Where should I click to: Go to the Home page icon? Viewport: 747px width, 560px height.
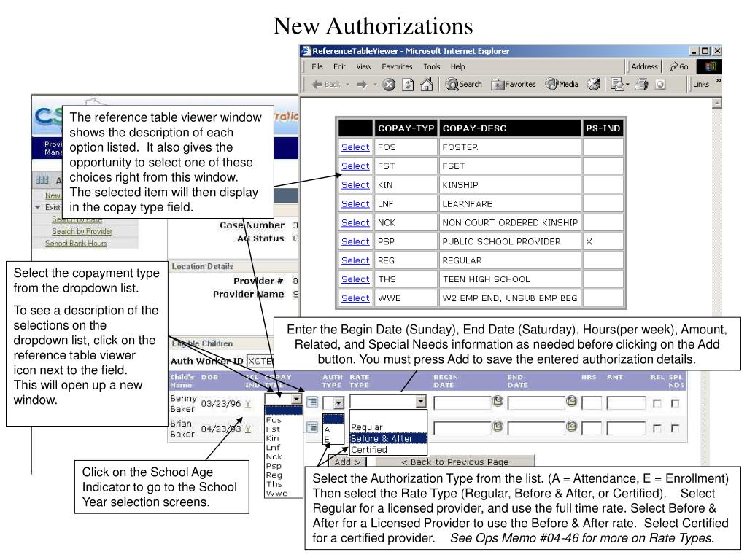tap(427, 85)
